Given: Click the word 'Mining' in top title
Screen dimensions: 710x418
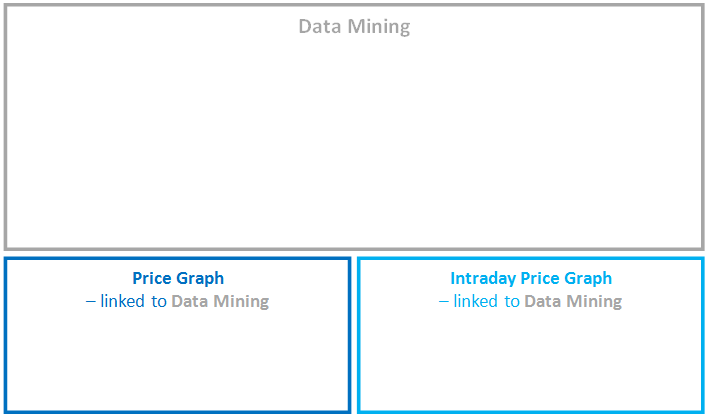Looking at the screenshot, I should point(379,27).
